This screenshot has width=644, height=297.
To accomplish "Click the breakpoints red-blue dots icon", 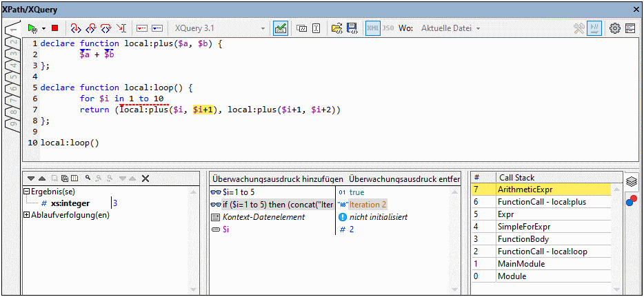I will (x=632, y=201).
